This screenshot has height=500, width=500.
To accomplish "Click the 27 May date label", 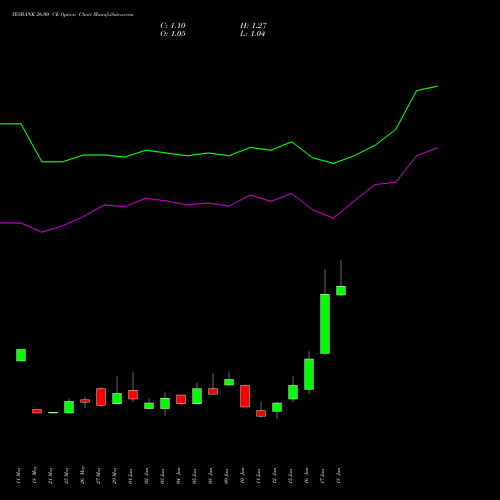I will [99, 475].
